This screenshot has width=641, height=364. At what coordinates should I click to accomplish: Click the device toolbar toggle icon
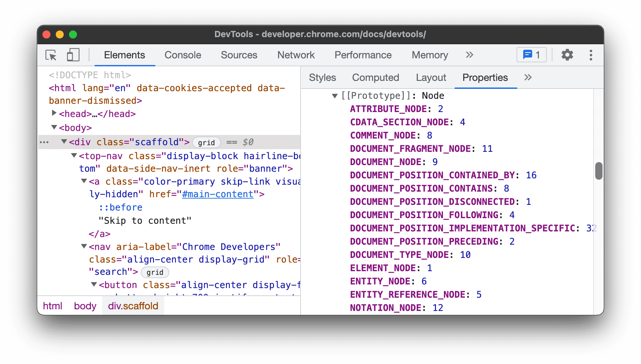[73, 55]
